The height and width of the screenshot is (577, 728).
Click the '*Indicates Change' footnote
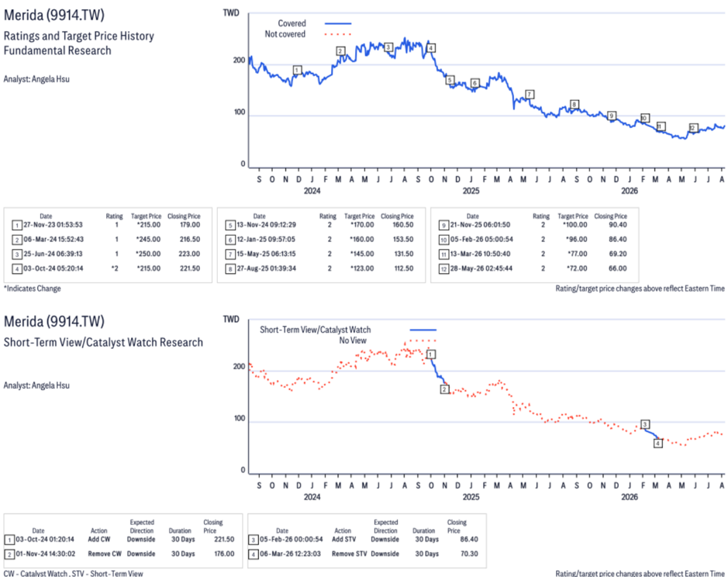coord(33,288)
